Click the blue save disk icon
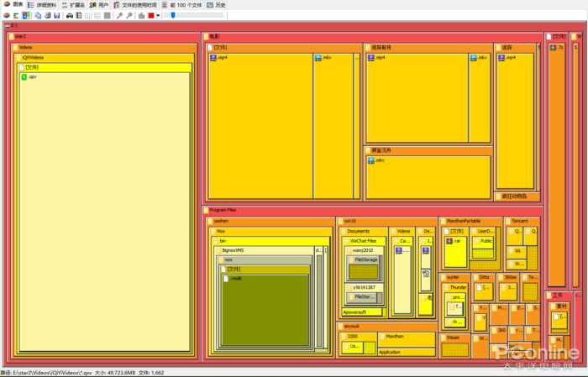The width and height of the screenshot is (588, 377). point(57,15)
